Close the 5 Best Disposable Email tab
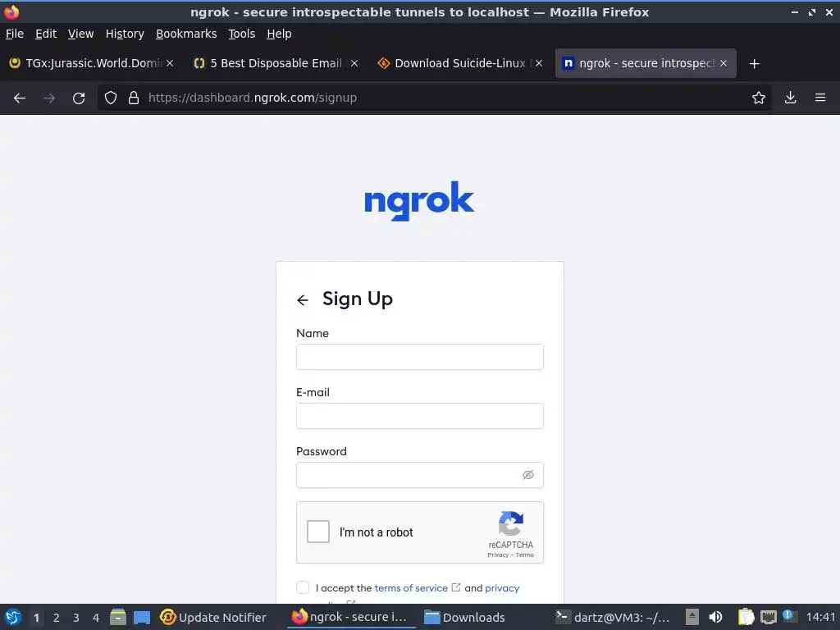Screen dimensions: 840x630 (354, 63)
